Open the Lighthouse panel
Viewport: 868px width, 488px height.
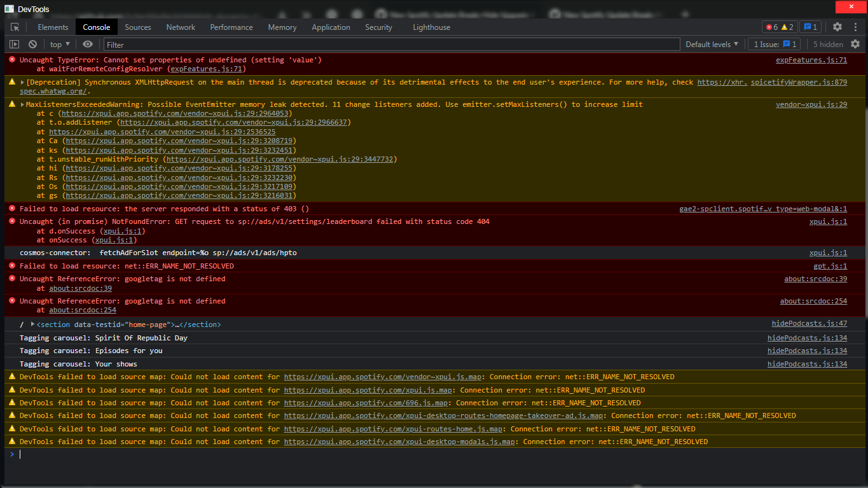[x=432, y=27]
